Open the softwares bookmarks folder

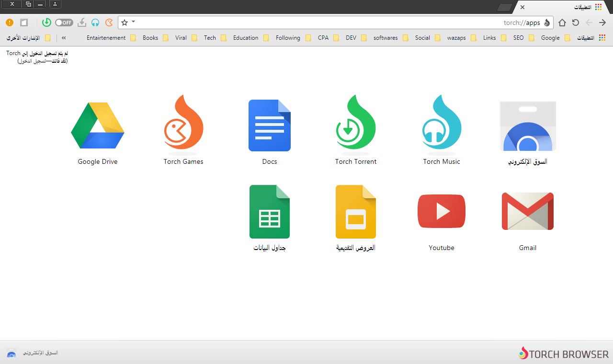pyautogui.click(x=391, y=38)
